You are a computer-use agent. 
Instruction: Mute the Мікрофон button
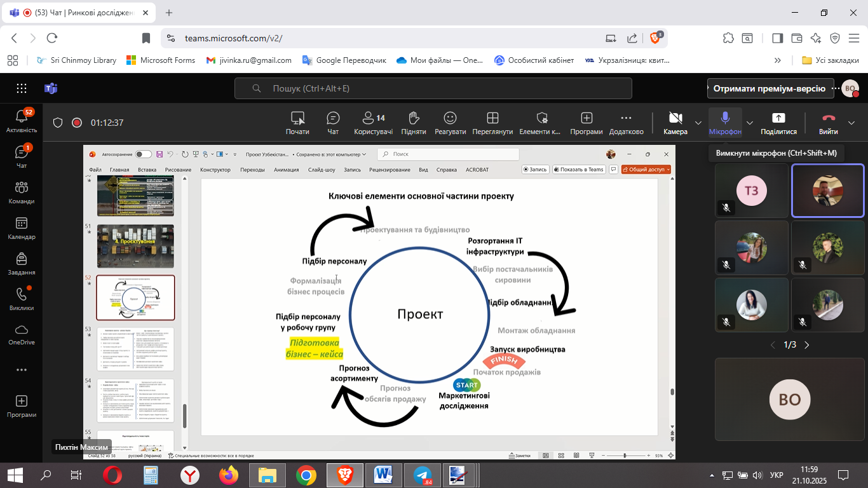pyautogui.click(x=725, y=123)
